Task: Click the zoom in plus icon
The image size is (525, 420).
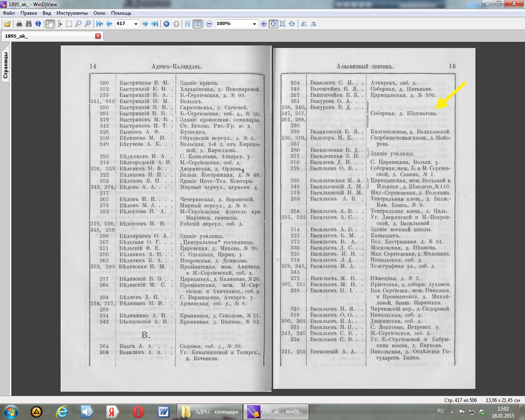Action: [264, 24]
